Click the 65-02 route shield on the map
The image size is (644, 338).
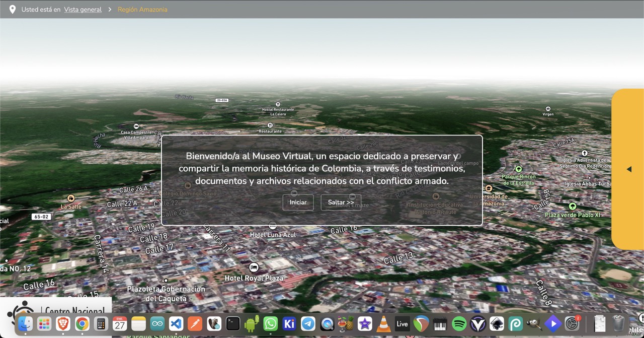pos(41,217)
